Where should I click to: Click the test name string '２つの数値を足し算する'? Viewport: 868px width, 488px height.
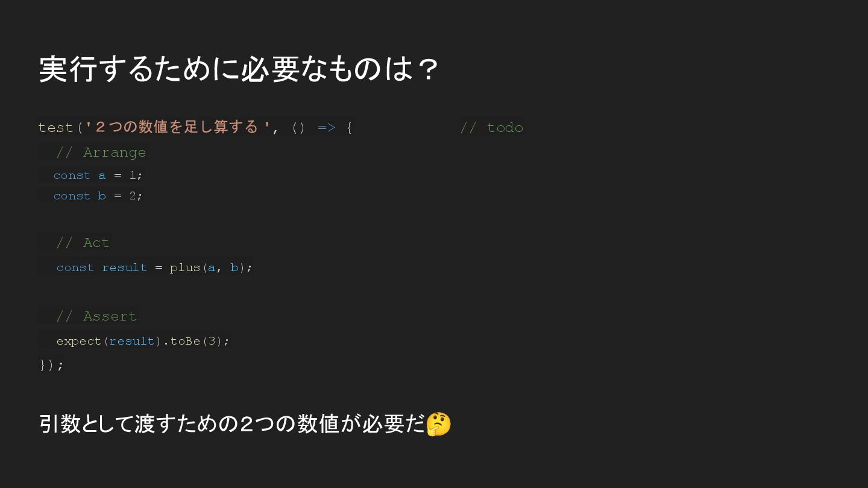click(x=178, y=127)
